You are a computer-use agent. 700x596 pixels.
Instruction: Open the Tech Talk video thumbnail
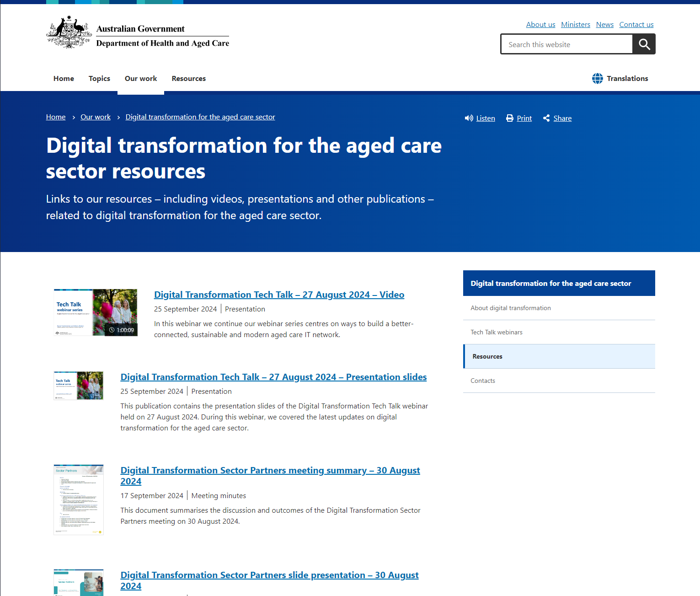point(96,313)
